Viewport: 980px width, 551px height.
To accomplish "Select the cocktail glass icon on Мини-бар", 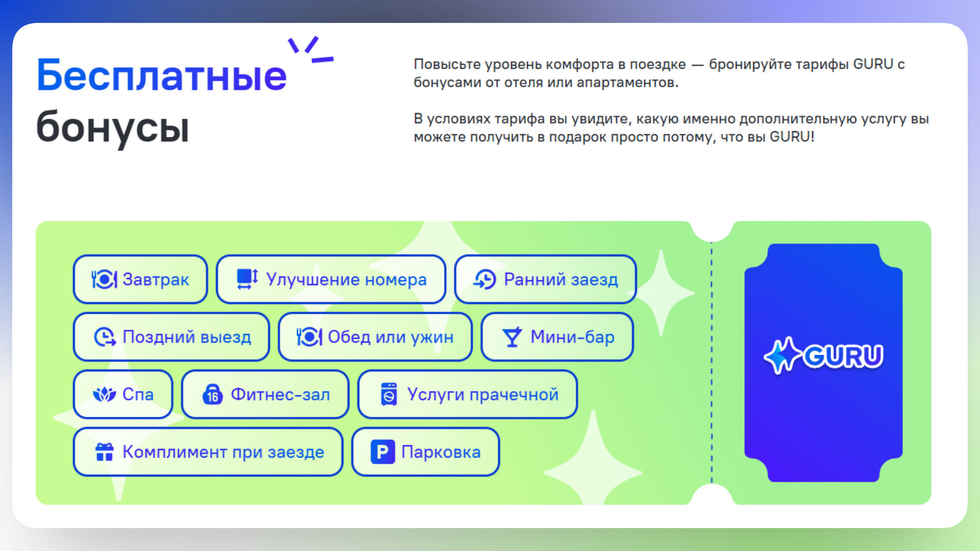I will pos(511,337).
